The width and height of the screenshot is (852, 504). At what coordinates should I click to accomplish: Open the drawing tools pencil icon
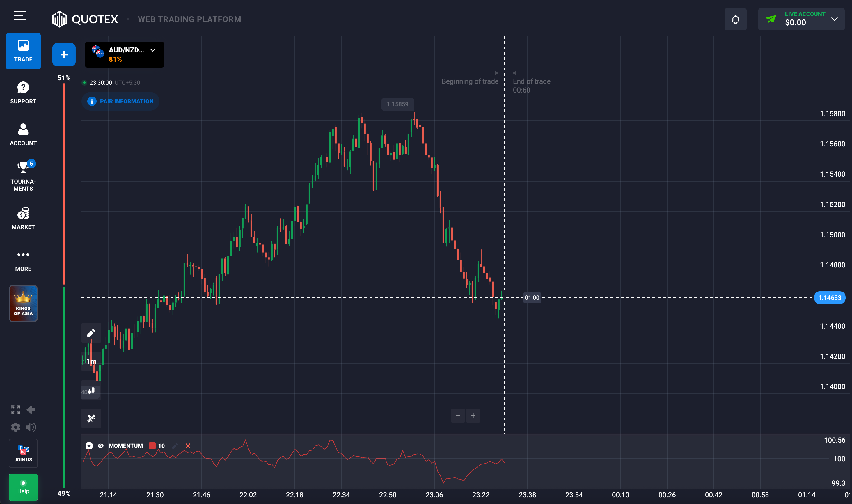click(x=91, y=333)
